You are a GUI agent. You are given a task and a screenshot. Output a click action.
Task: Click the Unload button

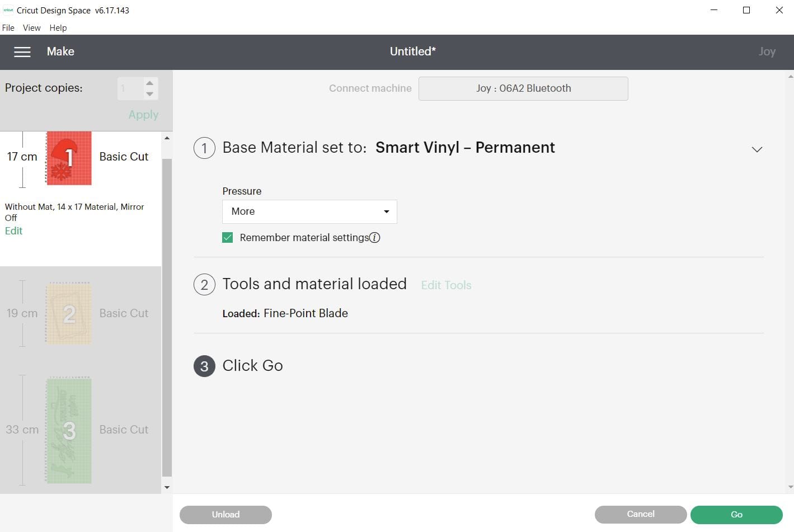coord(225,515)
